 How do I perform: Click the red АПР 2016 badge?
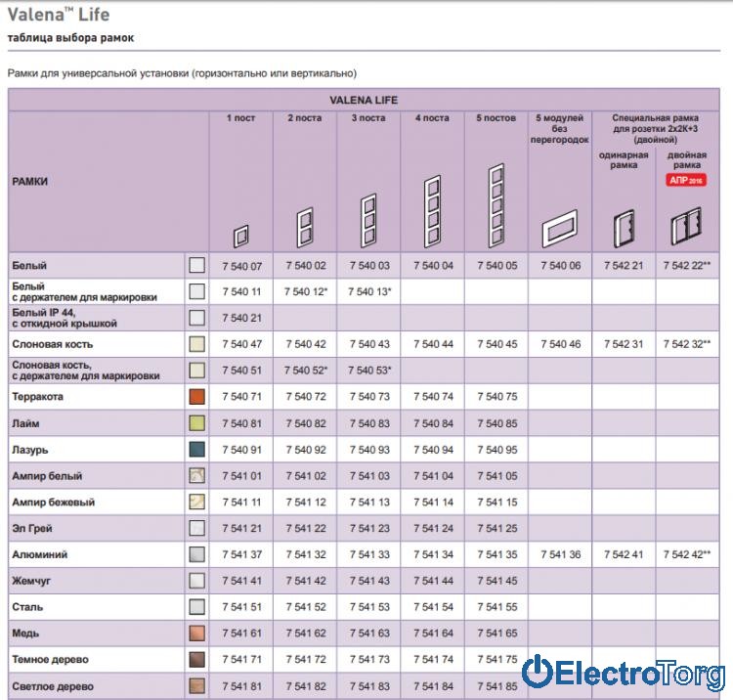coord(686,181)
